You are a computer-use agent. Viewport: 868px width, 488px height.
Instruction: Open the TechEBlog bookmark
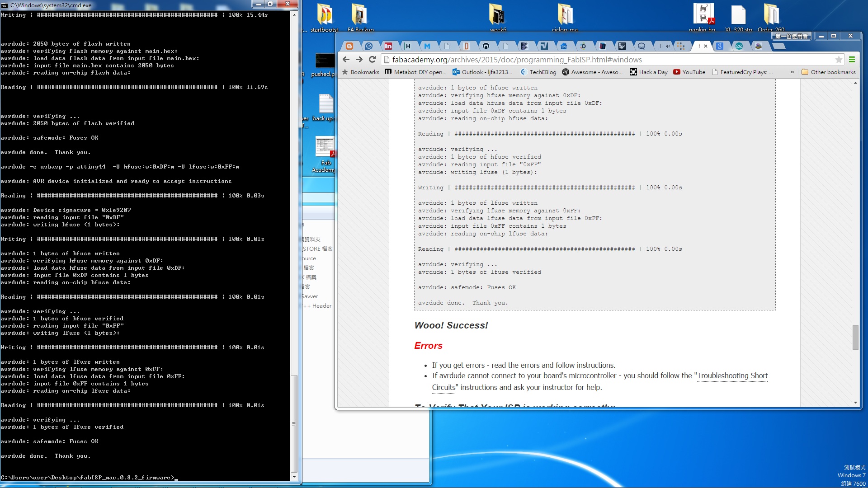point(538,72)
